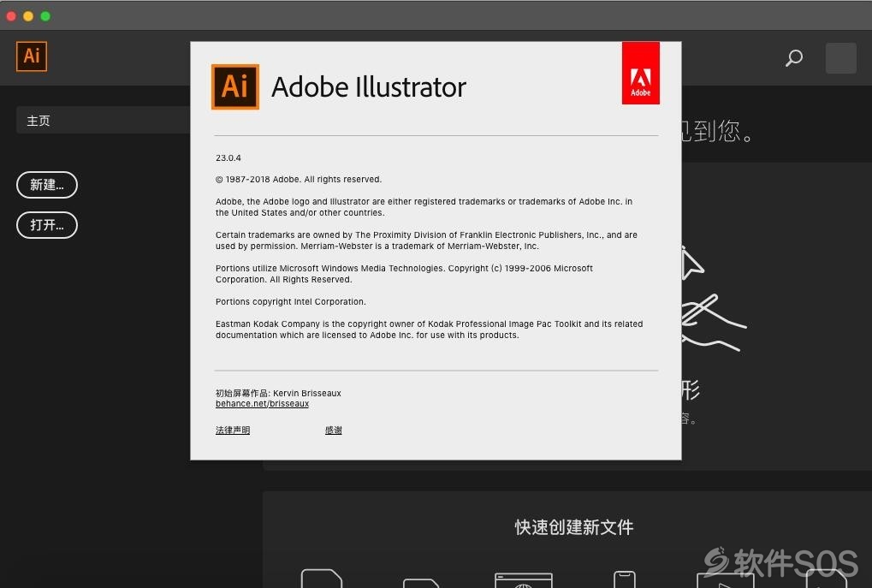Select the second document preset icon
The width and height of the screenshot is (872, 588).
coord(421,583)
